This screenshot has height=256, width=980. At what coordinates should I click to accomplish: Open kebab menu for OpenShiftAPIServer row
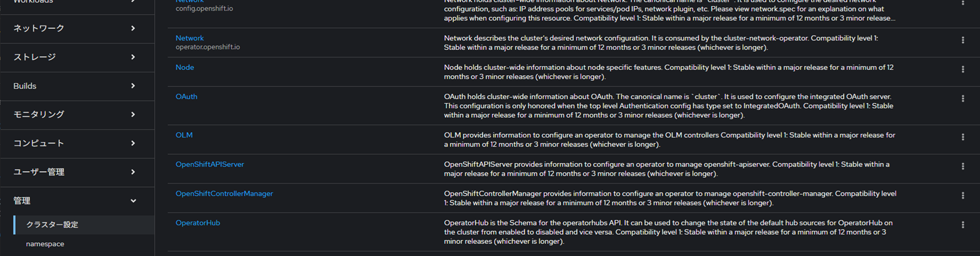[x=962, y=166]
